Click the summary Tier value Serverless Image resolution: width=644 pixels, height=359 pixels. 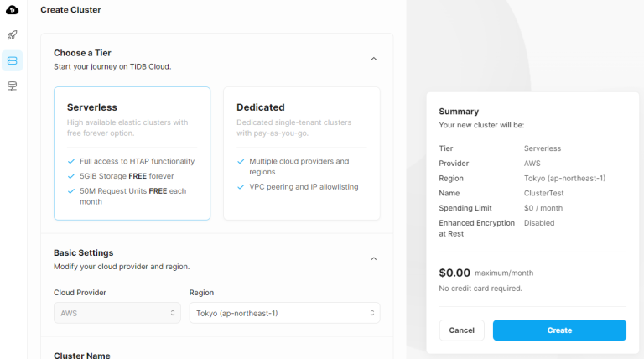[543, 148]
